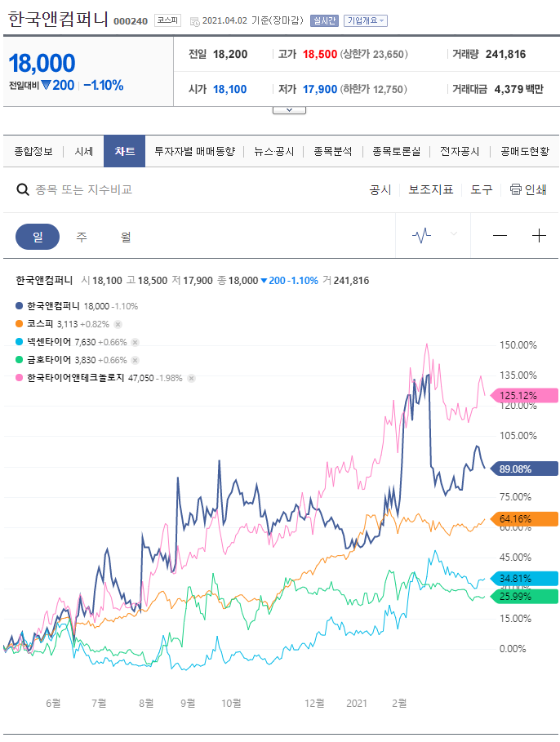Open the 종목토론실 tab
This screenshot has width=560, height=742.
click(396, 152)
